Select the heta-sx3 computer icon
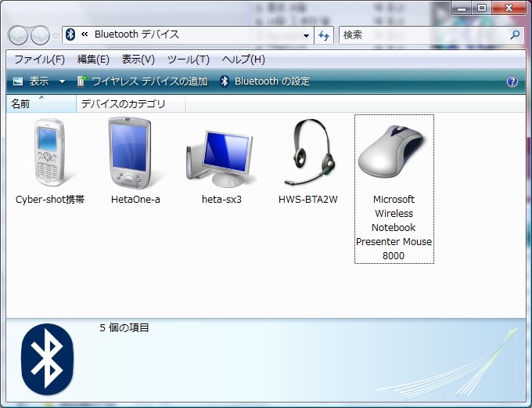The height and width of the screenshot is (408, 532). click(220, 158)
